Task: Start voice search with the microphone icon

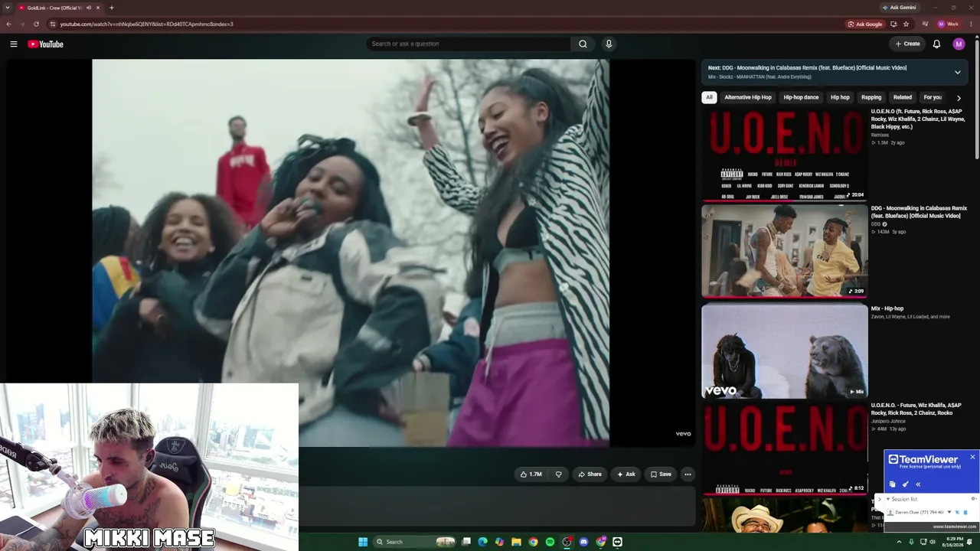Action: tap(609, 44)
